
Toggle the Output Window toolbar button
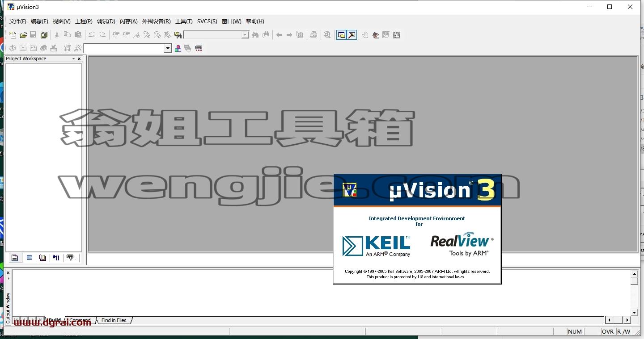[352, 35]
